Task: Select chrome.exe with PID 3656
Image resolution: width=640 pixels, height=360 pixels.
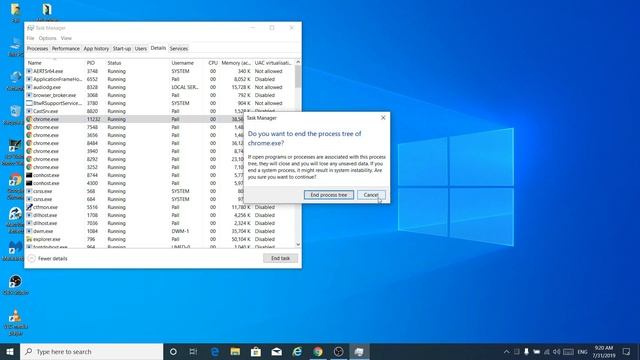Action: 135,135
